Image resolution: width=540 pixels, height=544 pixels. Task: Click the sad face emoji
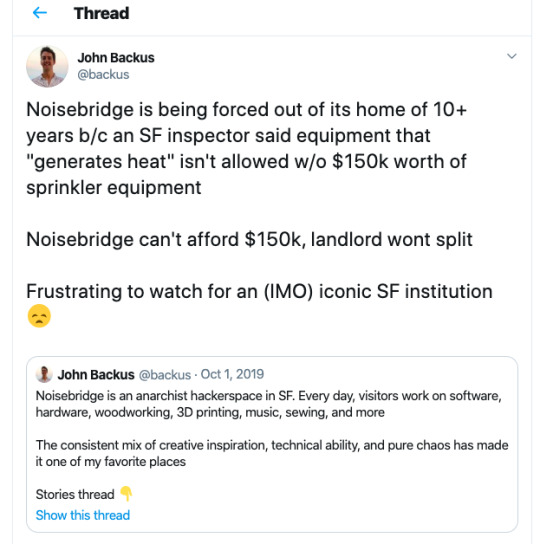(39, 316)
